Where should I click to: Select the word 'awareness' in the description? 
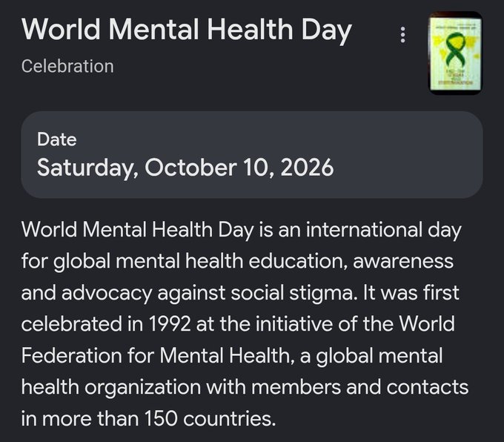pos(403,261)
